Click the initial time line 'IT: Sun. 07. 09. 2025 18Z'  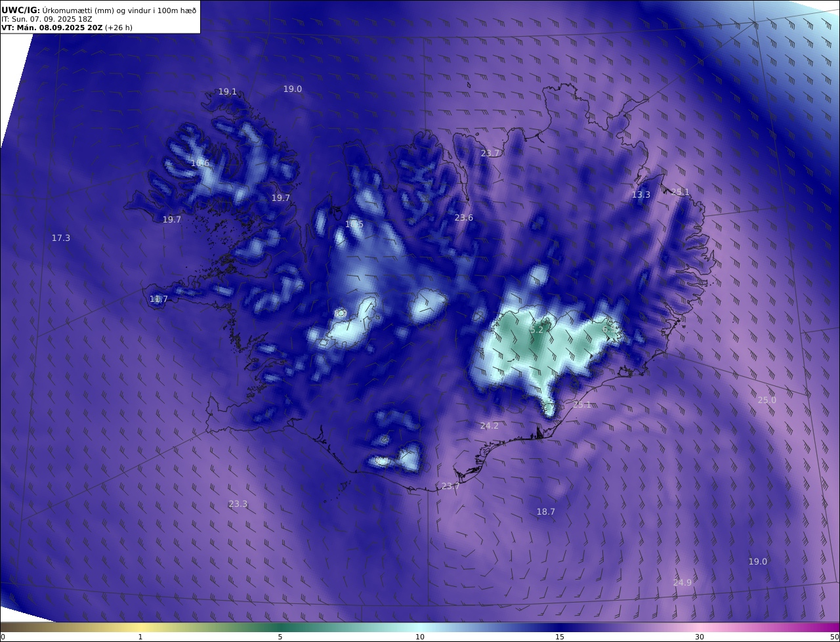[x=47, y=19]
